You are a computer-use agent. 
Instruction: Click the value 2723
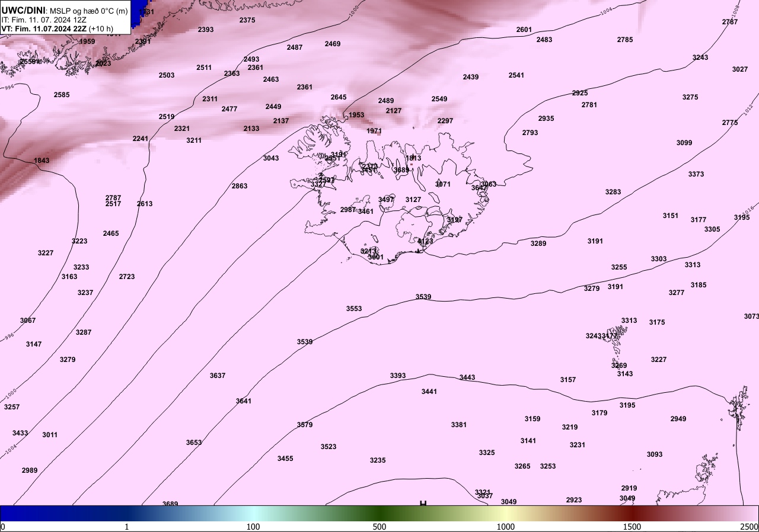click(x=127, y=277)
